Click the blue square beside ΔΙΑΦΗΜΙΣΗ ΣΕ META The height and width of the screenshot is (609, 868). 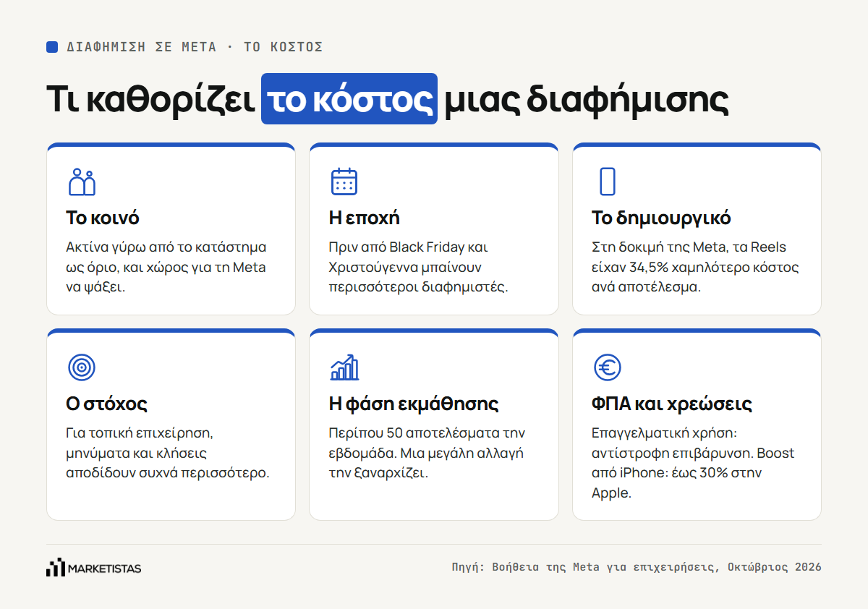(52, 47)
